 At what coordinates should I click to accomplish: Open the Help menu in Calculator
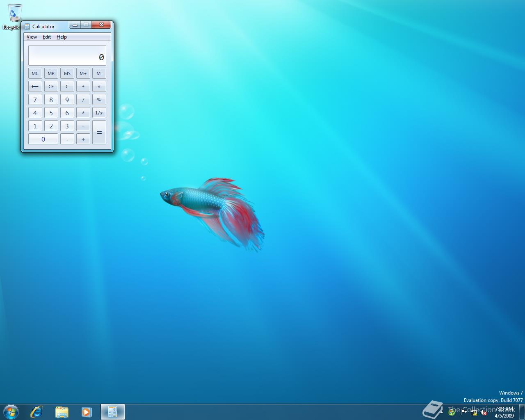tap(62, 37)
